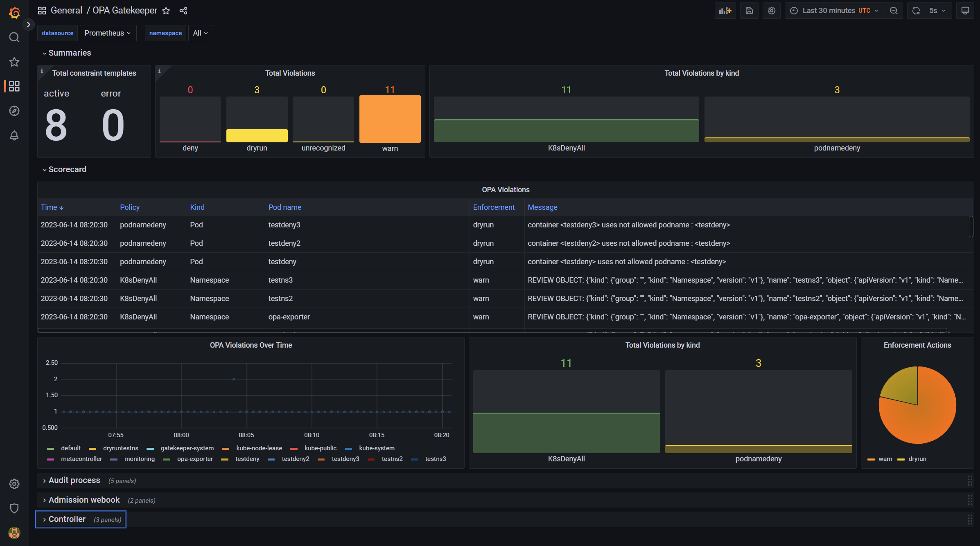The image size is (980, 546).
Task: Sort table by Enforcement column header
Action: (x=494, y=207)
